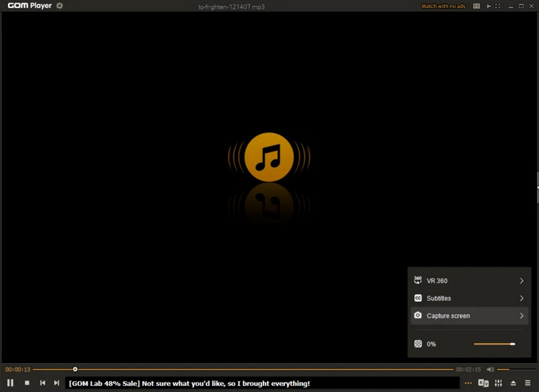Open the subtitle translation icon
The width and height of the screenshot is (539, 392).
point(483,383)
